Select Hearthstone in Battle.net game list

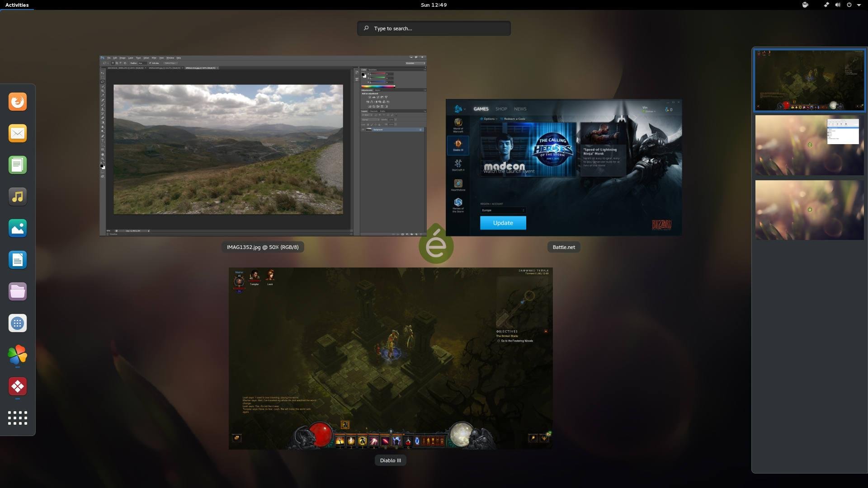point(458,185)
